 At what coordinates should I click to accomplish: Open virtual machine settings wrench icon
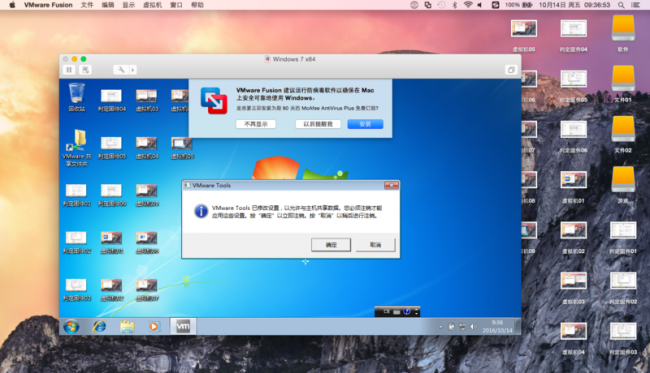121,70
